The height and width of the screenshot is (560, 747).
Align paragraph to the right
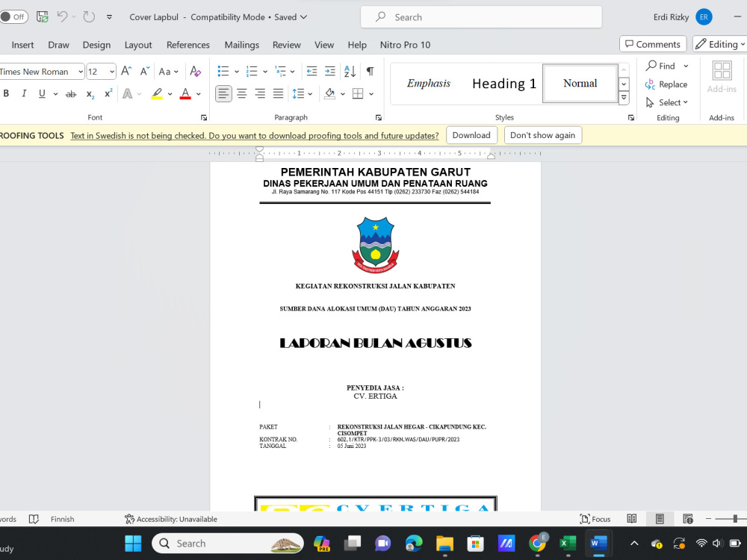click(x=260, y=94)
